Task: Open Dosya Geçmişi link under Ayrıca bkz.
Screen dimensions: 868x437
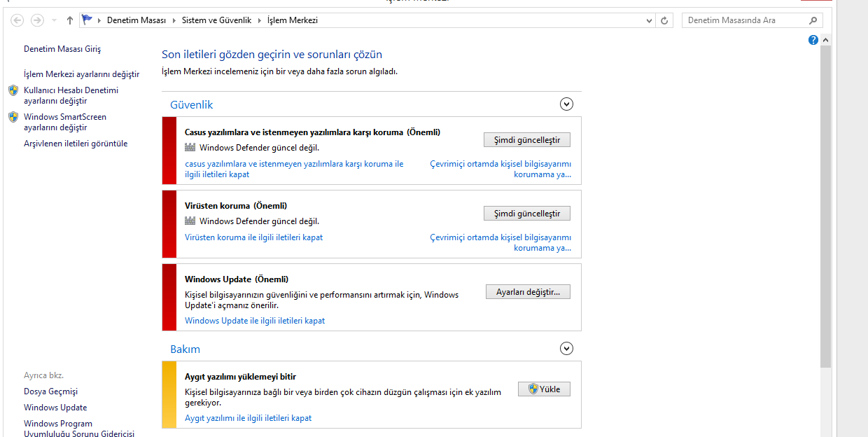Action: [50, 391]
